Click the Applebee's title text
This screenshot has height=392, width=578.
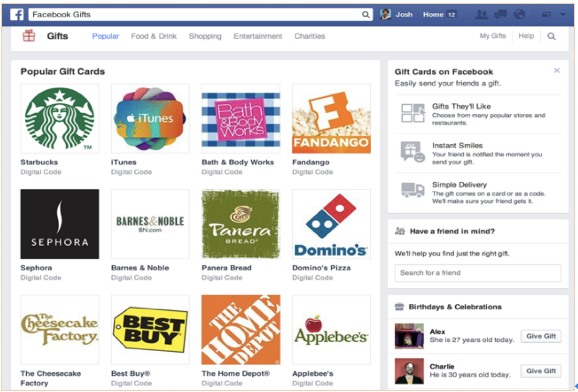313,373
